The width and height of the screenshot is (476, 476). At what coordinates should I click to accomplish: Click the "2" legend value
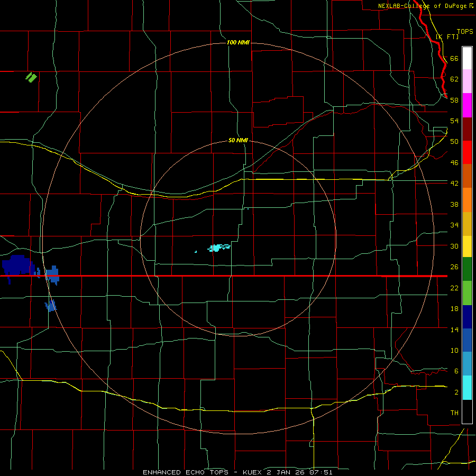point(456,392)
